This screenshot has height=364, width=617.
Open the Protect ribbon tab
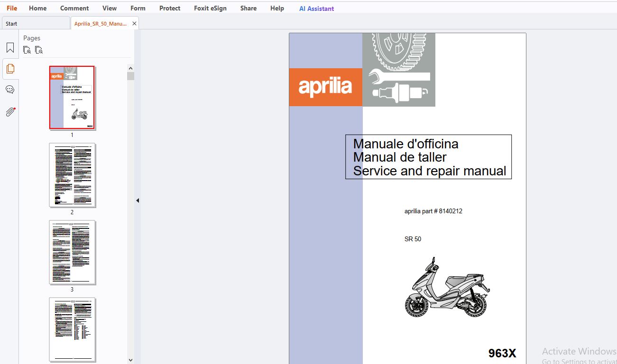click(170, 8)
